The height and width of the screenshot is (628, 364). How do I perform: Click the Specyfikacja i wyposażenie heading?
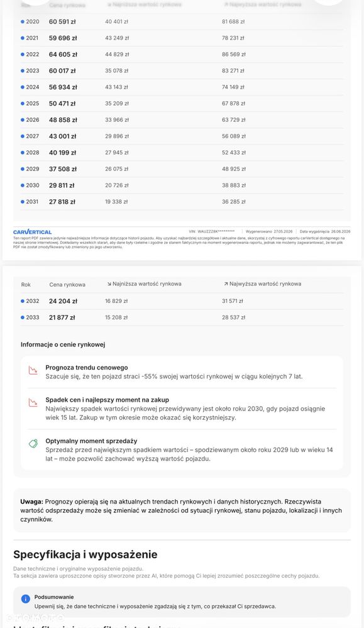(85, 554)
